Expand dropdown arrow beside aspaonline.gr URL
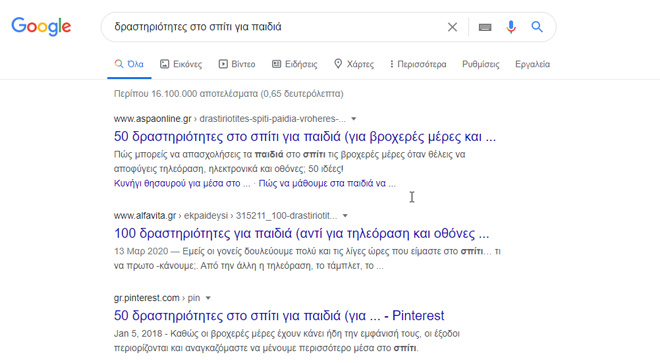Viewport: 660px width, 363px height. 354,119
